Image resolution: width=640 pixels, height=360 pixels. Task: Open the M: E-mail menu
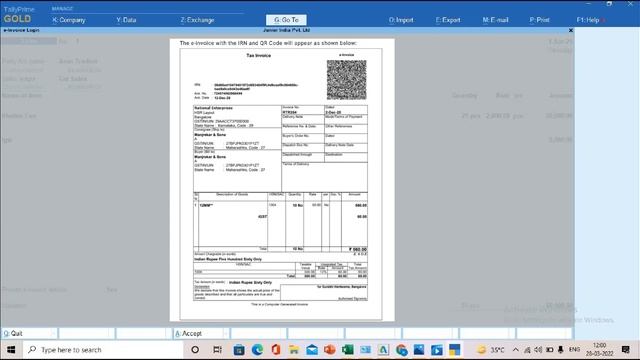[495, 20]
